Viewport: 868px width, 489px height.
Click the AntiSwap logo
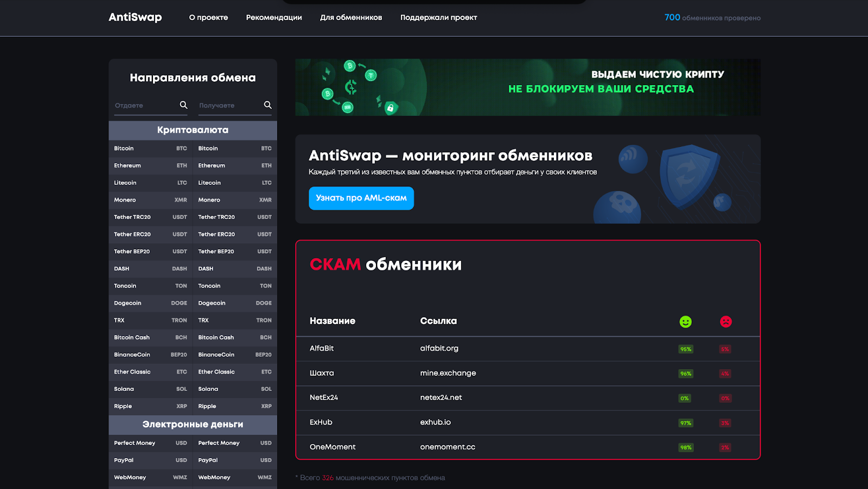pyautogui.click(x=135, y=17)
